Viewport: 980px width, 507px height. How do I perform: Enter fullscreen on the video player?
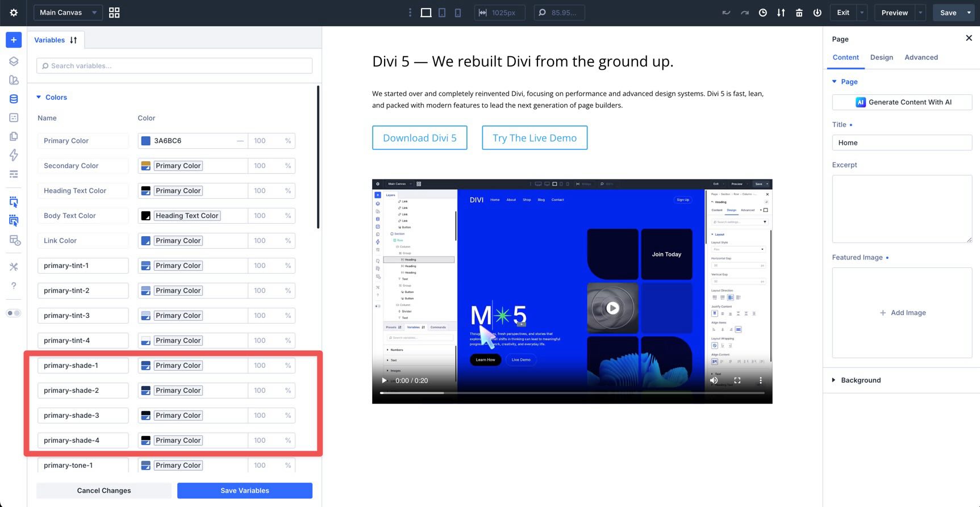click(737, 380)
